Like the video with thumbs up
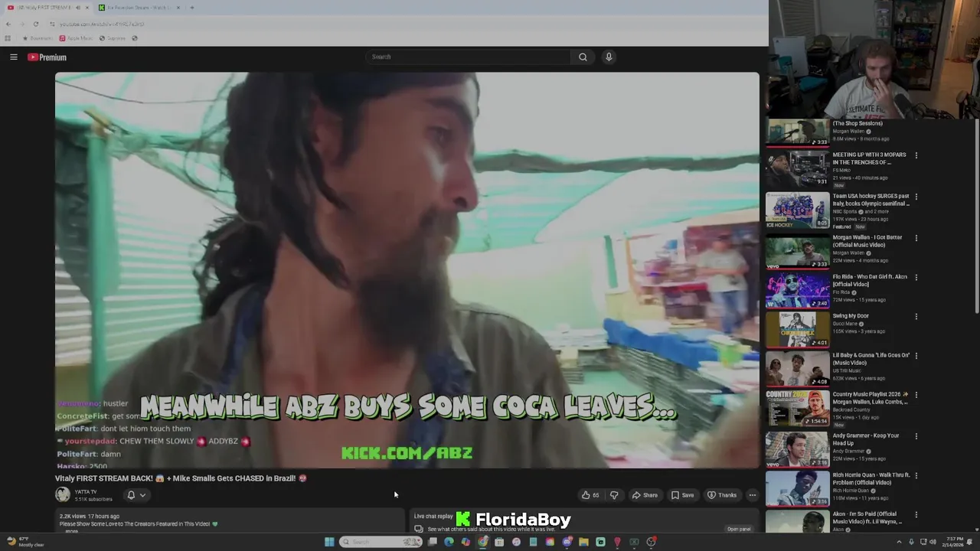This screenshot has width=980, height=551. coord(590,495)
